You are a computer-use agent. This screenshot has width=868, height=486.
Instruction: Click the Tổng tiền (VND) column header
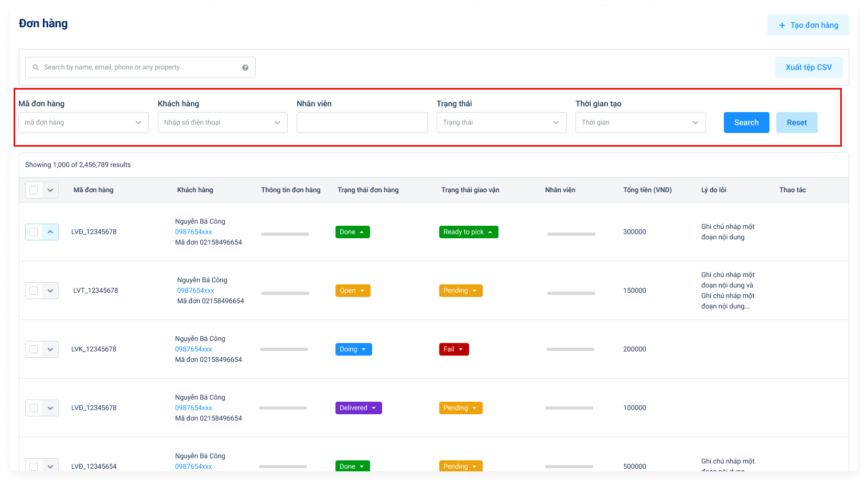click(647, 190)
